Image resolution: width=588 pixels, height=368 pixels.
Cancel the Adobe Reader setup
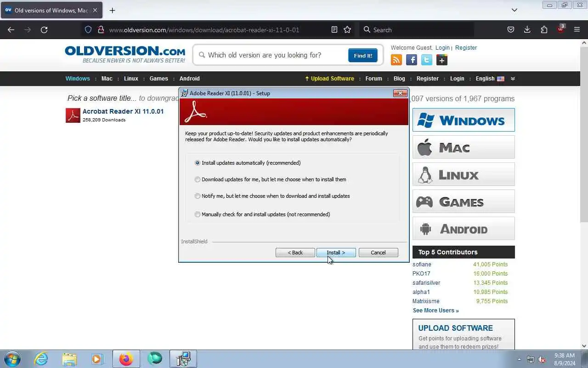[x=378, y=253]
